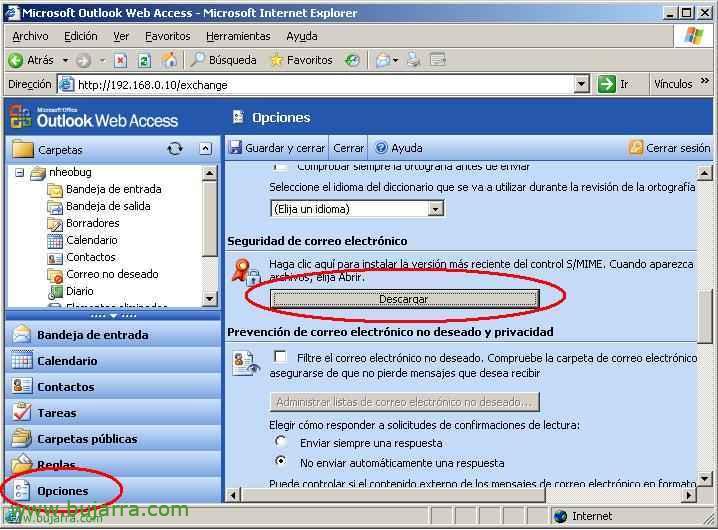Viewport: 718px width, 530px height.
Task: Click the Stop loading icon
Action: [120, 60]
